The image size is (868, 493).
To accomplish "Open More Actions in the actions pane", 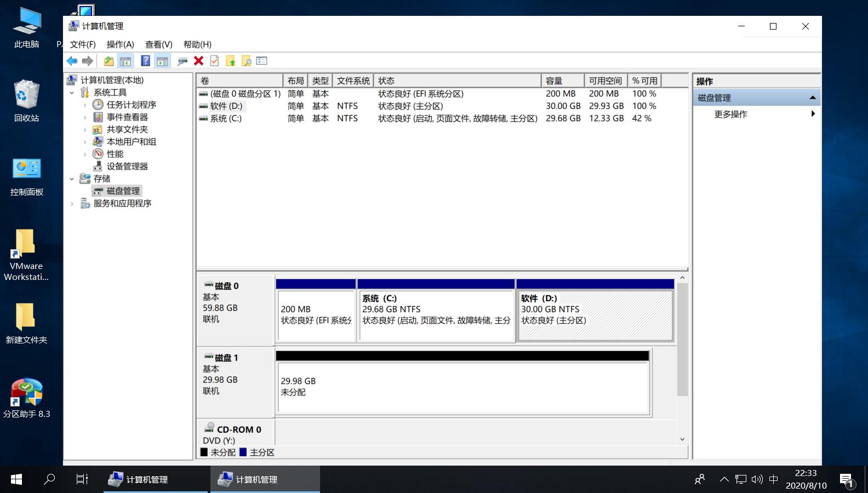I will tap(730, 114).
